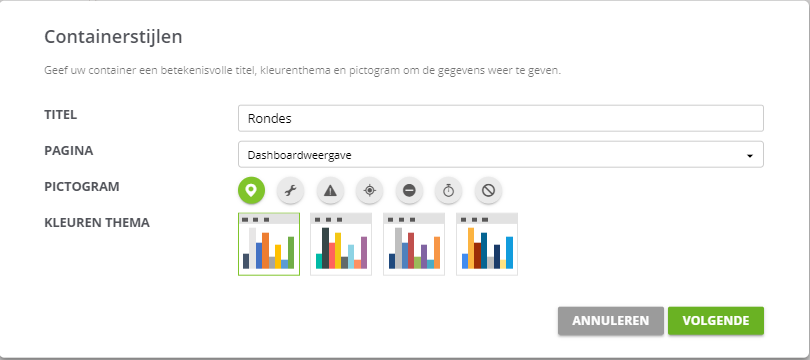Click the PAGINA field label

(69, 151)
